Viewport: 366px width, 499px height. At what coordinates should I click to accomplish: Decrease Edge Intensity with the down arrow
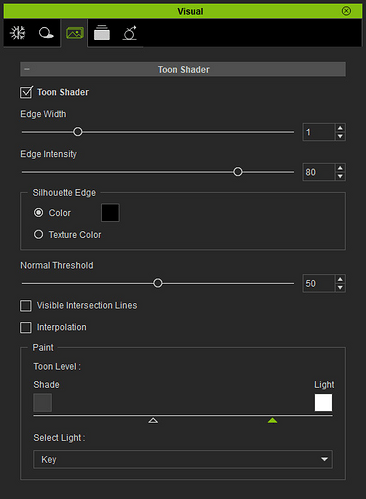point(340,176)
